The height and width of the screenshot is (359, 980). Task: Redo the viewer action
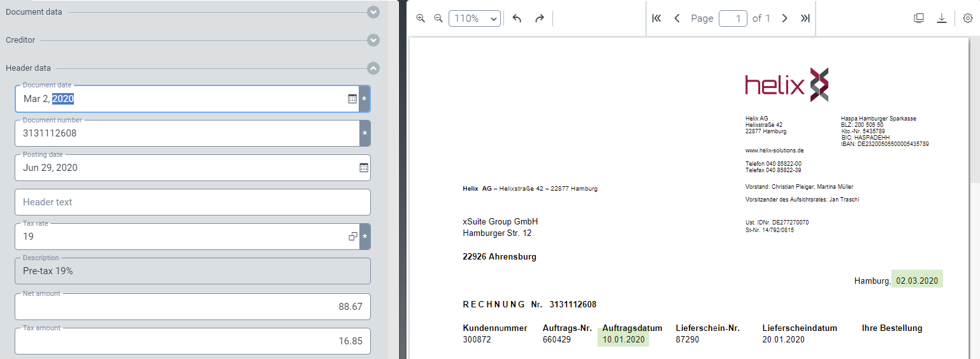pos(540,18)
